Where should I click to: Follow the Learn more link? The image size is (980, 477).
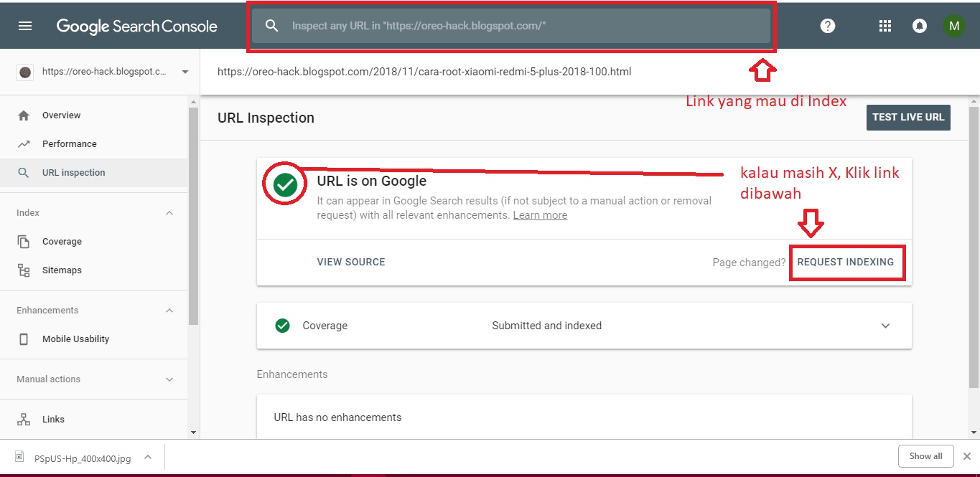[x=540, y=215]
